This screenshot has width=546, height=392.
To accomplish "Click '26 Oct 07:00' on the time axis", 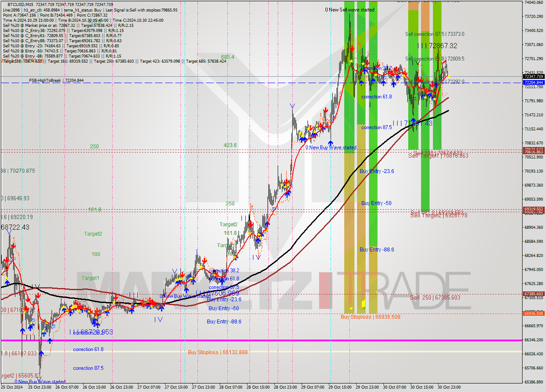I will pyautogui.click(x=66, y=387).
